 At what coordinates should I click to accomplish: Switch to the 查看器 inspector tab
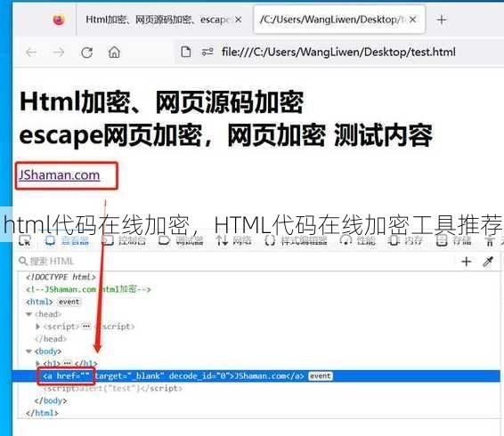tap(67, 240)
